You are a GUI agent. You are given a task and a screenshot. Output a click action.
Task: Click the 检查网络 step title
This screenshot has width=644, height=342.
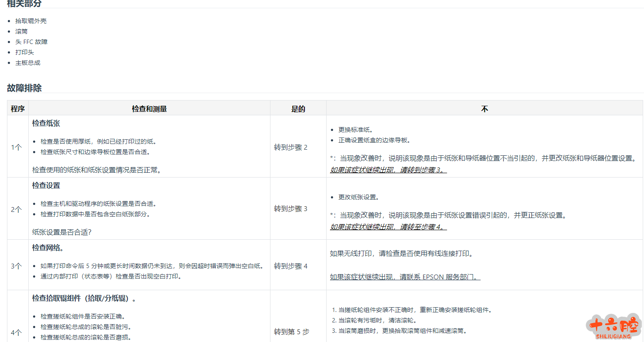click(48, 248)
